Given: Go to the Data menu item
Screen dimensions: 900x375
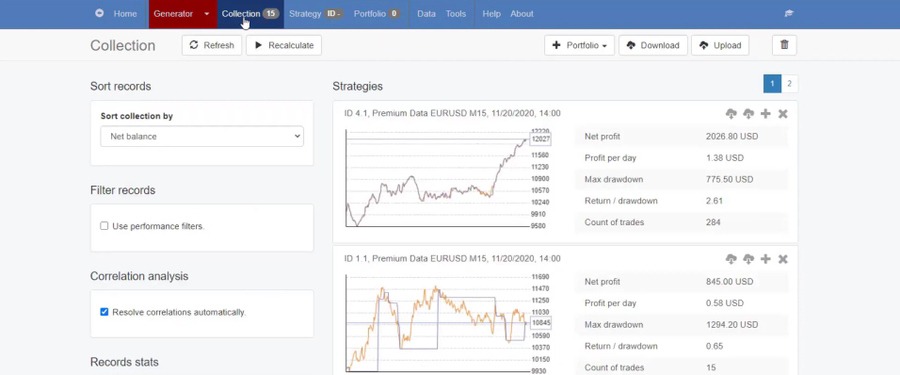Looking at the screenshot, I should [x=426, y=14].
